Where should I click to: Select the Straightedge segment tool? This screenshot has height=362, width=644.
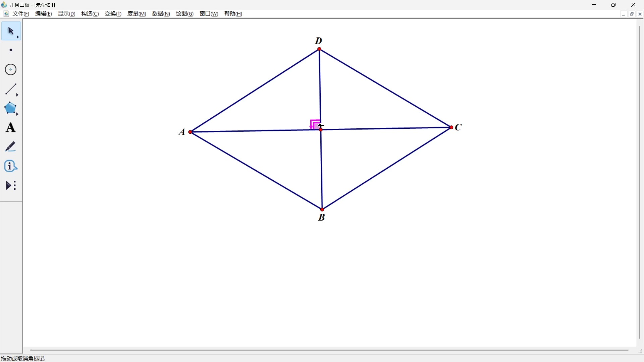point(11,89)
